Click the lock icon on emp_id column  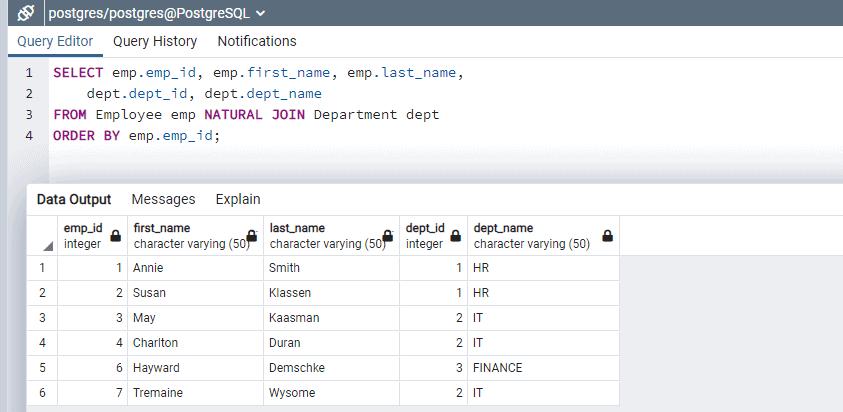point(115,236)
